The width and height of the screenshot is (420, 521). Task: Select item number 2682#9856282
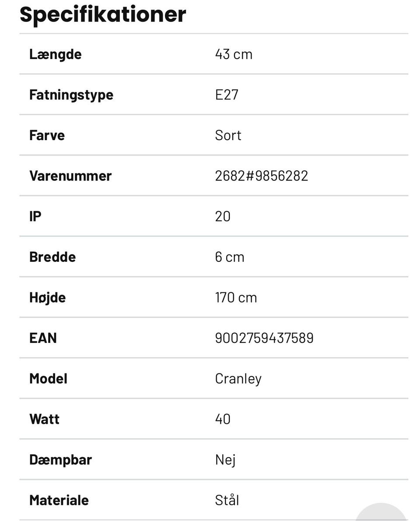[x=262, y=176]
